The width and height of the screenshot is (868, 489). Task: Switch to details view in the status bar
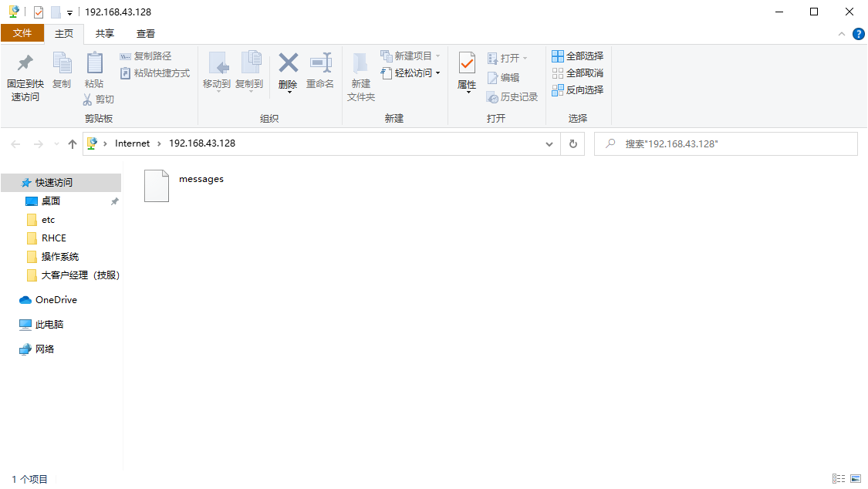(838, 479)
